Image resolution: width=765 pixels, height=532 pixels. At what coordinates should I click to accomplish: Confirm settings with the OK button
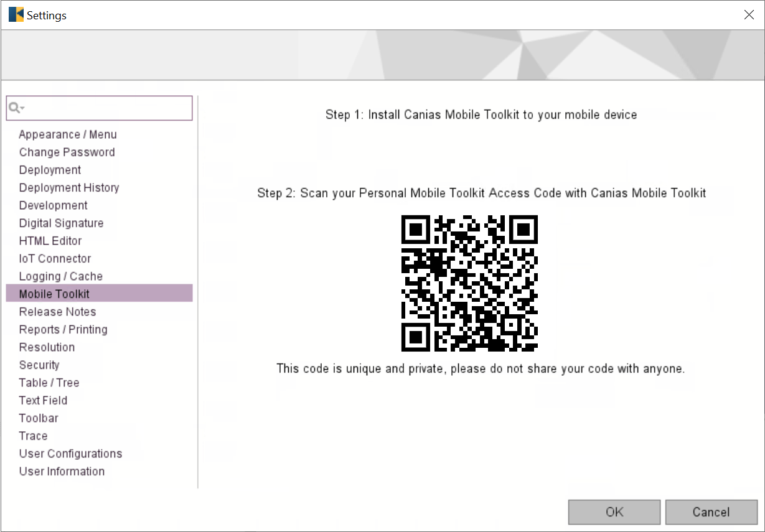click(x=614, y=512)
